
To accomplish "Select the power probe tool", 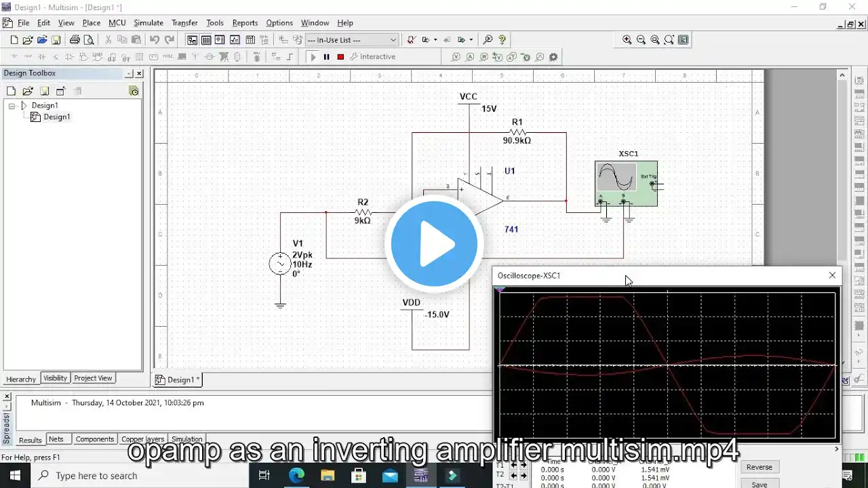I will [x=484, y=57].
